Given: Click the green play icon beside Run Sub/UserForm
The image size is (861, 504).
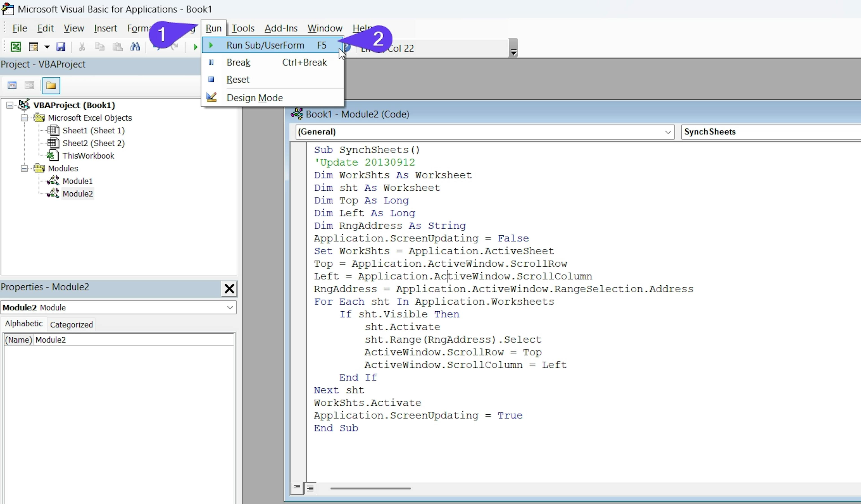Looking at the screenshot, I should 211,45.
